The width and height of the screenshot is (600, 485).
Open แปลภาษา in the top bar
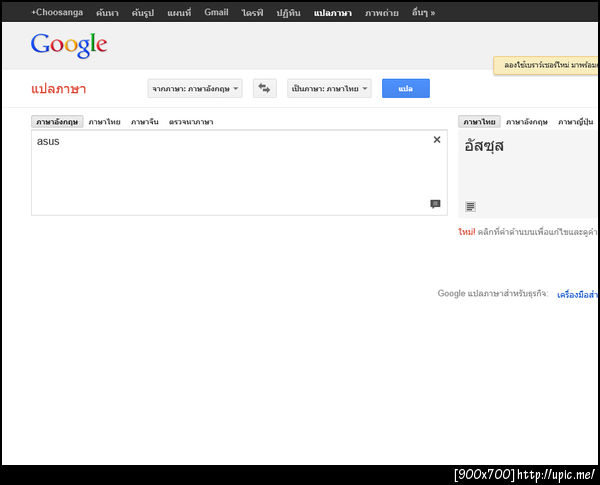pos(333,13)
